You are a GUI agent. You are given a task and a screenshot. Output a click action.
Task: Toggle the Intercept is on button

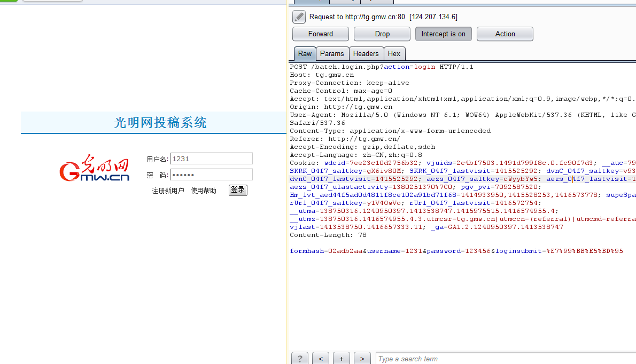(444, 34)
